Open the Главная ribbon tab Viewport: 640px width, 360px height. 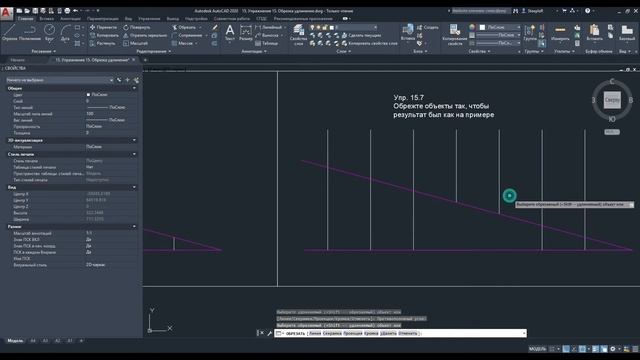coord(26,19)
